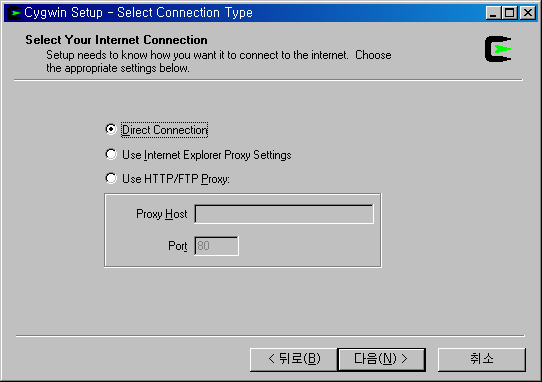Screen dimensions: 542x382
Task: Cancel setup using the 취소 button
Action: (482, 360)
